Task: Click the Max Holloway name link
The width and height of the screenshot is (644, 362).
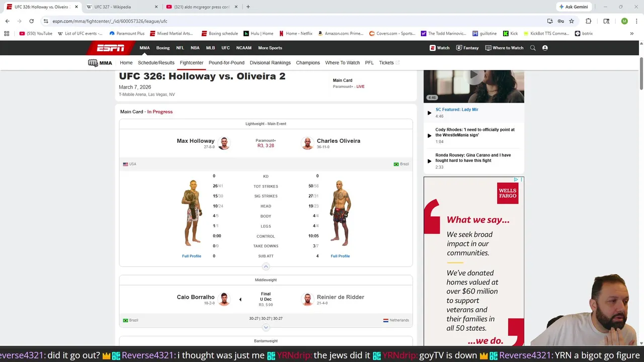Action: pos(195,141)
